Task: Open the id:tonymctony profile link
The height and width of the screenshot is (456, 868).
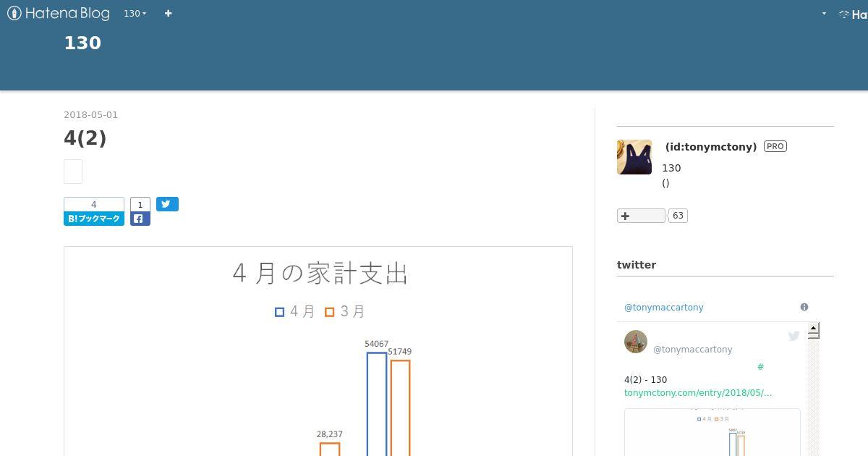Action: coord(711,147)
